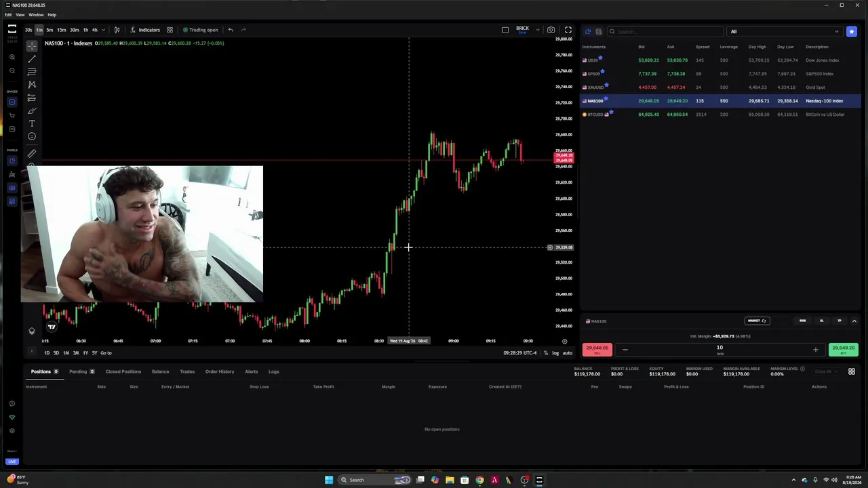
Task: Select the ruler measure tool
Action: pos(32,154)
